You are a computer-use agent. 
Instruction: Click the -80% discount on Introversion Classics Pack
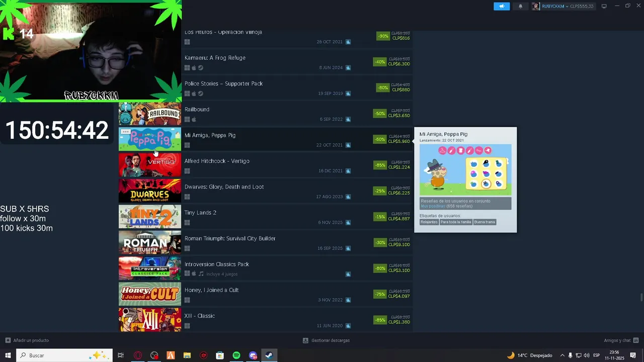click(x=380, y=268)
